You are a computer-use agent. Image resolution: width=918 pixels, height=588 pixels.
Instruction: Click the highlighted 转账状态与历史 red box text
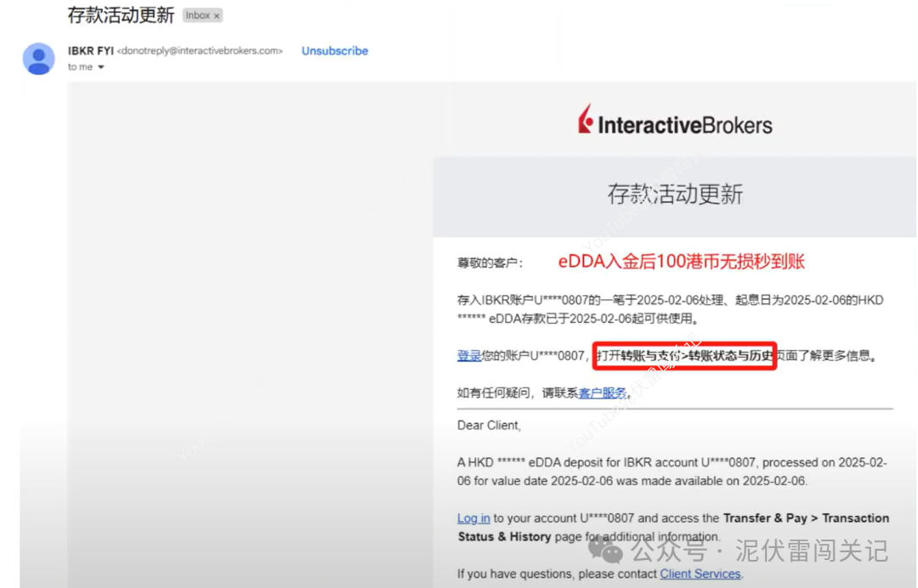(x=685, y=355)
